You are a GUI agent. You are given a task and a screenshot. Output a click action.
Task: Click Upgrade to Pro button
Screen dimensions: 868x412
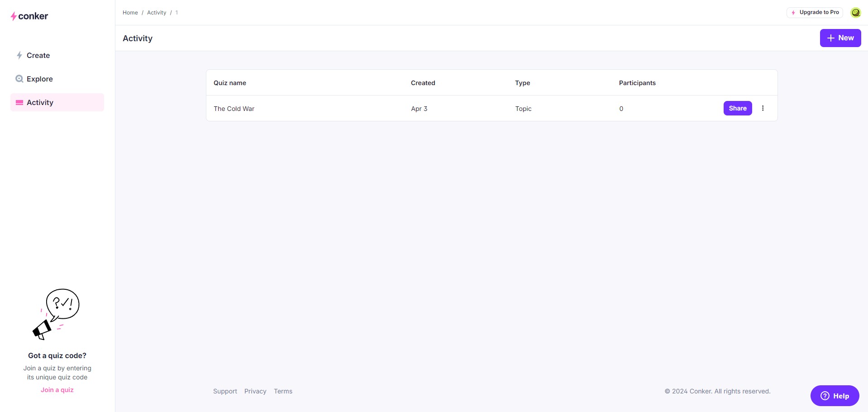815,13
